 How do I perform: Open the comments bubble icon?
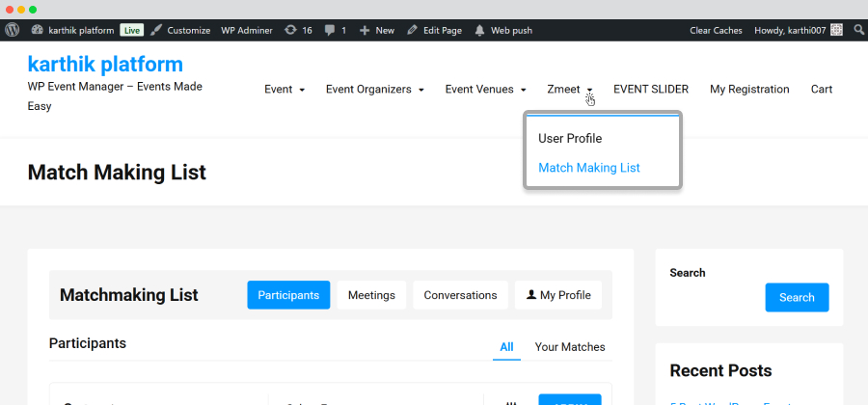coord(330,31)
